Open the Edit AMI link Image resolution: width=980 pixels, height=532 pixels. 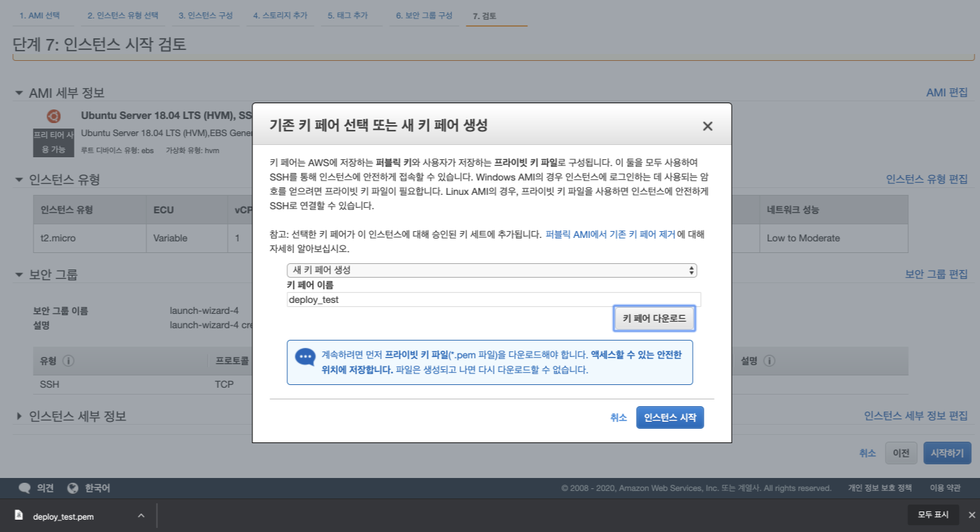click(946, 92)
